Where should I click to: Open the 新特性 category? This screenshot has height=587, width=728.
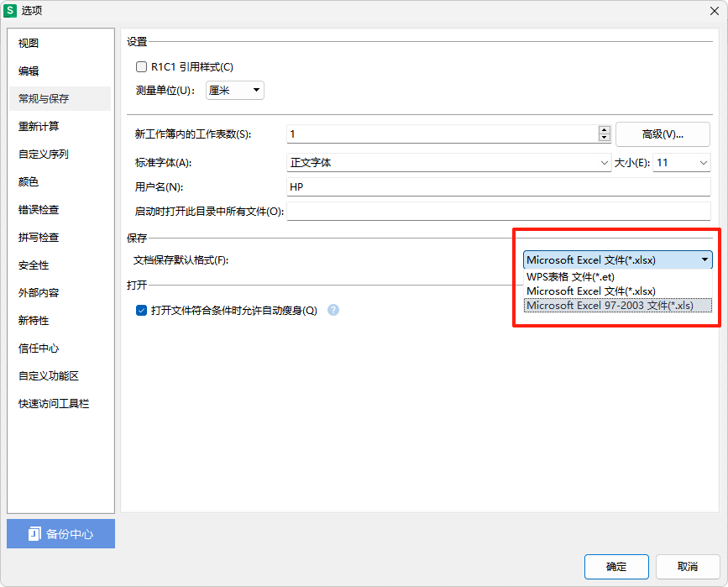60,321
